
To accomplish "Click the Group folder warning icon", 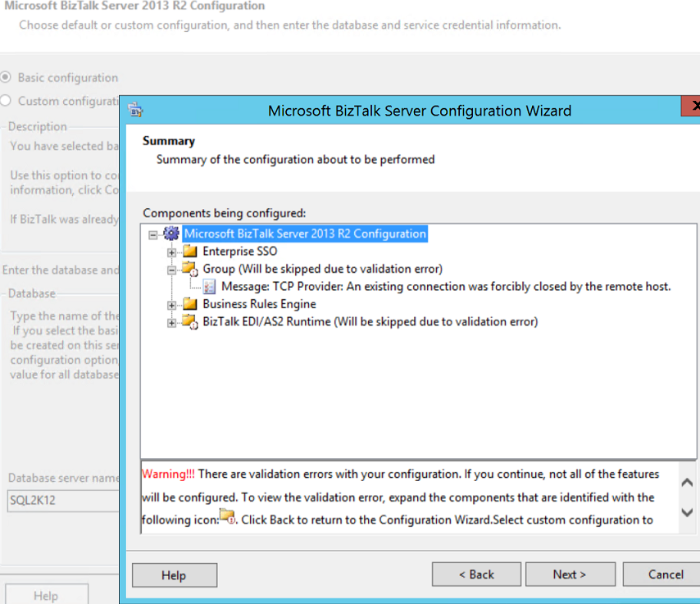I will 190,269.
